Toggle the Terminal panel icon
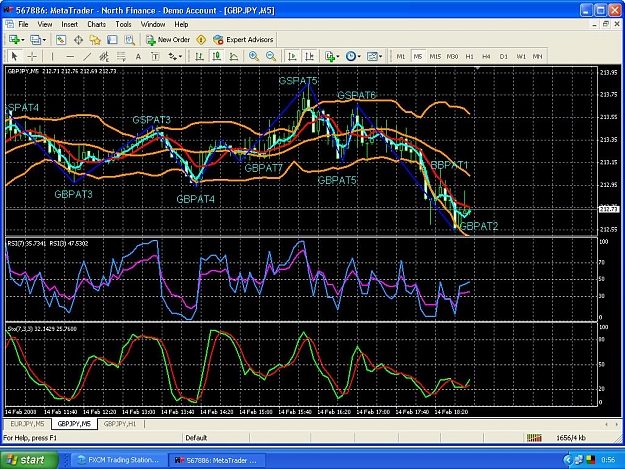The width and height of the screenshot is (625, 469). (x=112, y=40)
